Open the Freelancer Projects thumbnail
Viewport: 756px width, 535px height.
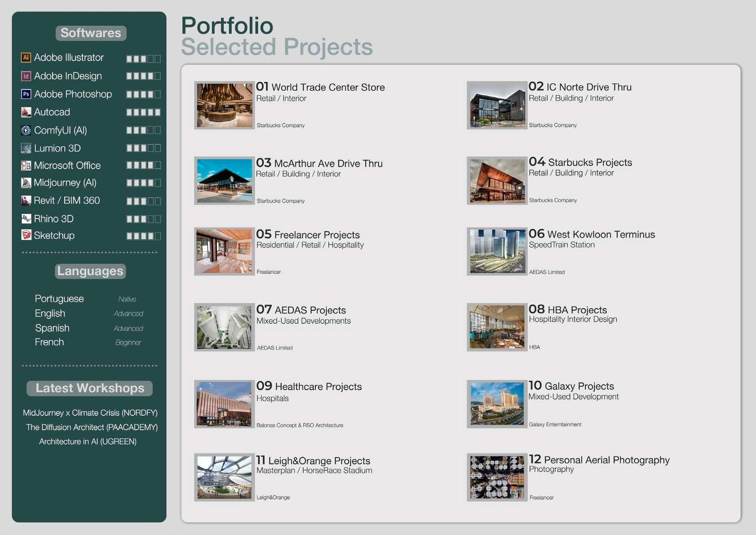pos(224,251)
